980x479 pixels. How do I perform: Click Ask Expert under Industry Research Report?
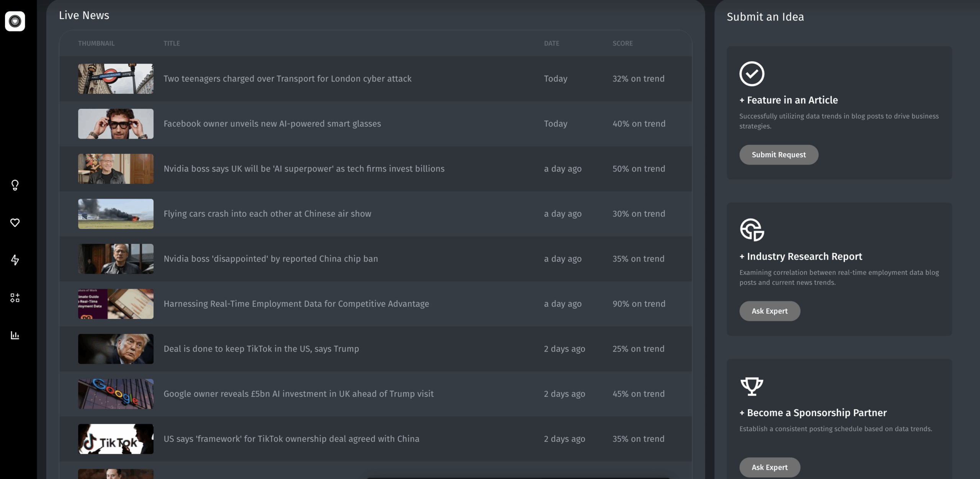click(x=769, y=311)
